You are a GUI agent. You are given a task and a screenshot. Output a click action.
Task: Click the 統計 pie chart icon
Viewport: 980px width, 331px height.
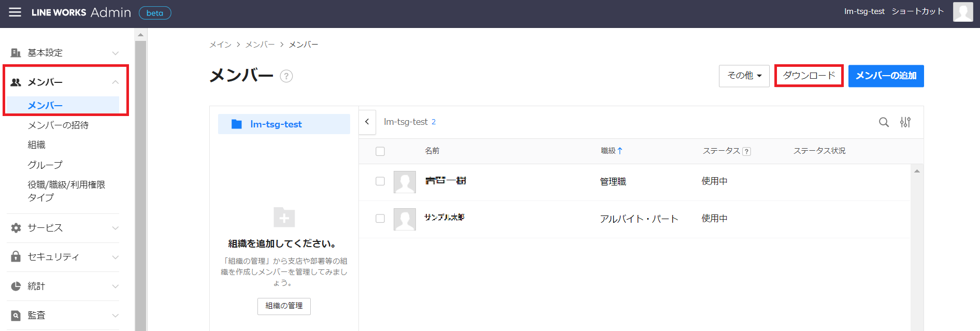coord(16,286)
